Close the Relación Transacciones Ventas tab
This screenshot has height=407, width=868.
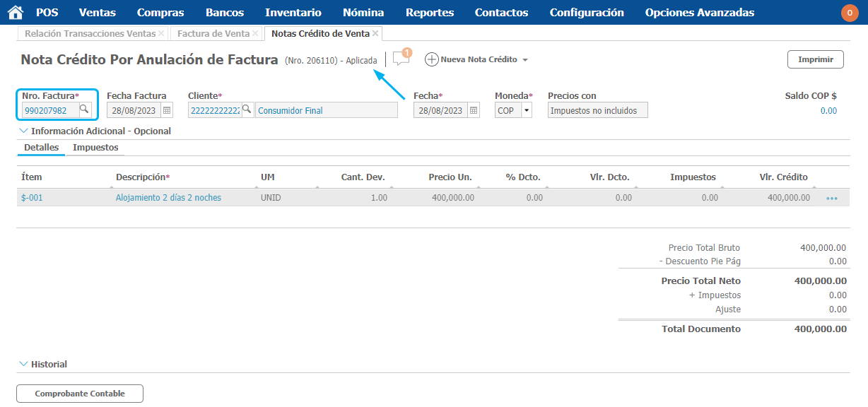coord(161,33)
